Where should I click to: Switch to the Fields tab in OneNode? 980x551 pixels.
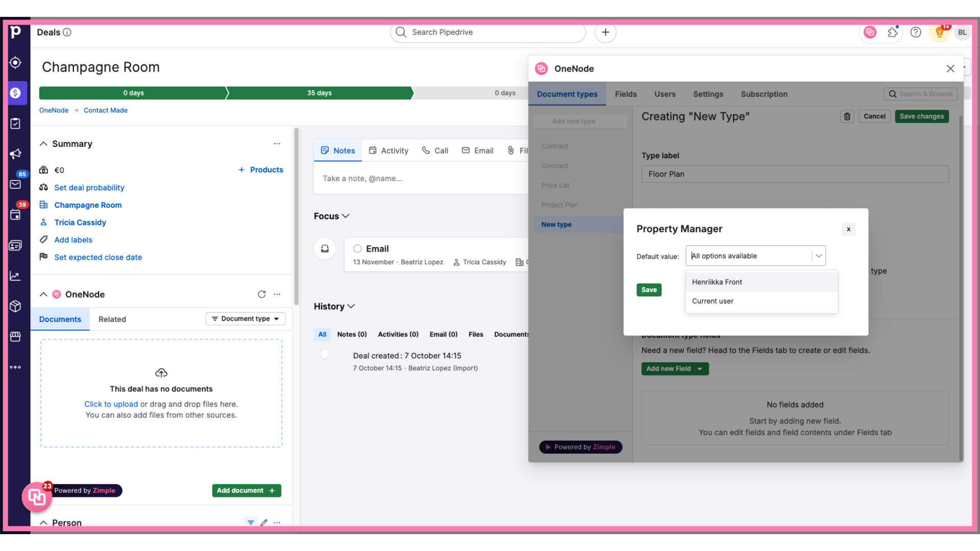coord(626,94)
